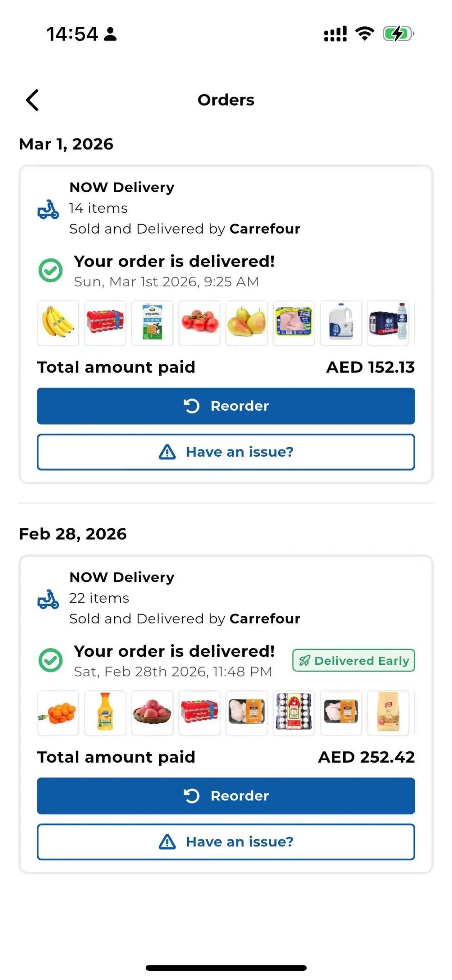Tap the green delivered checkmark for the Feb 28 order
452x980 pixels.
(x=51, y=660)
